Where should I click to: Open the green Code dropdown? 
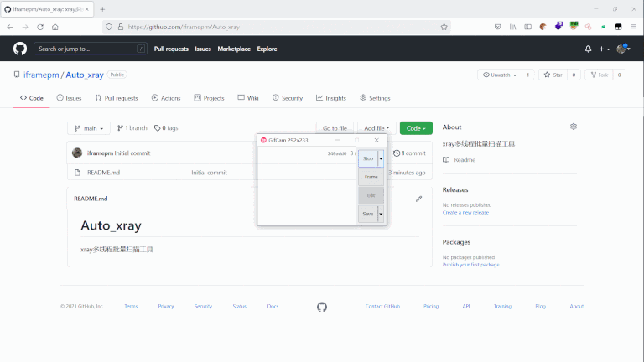click(416, 128)
